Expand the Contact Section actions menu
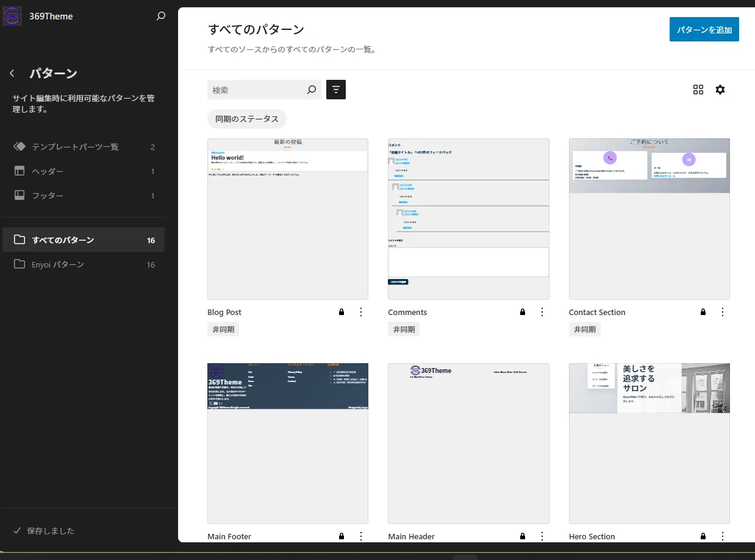755x560 pixels. tap(723, 312)
